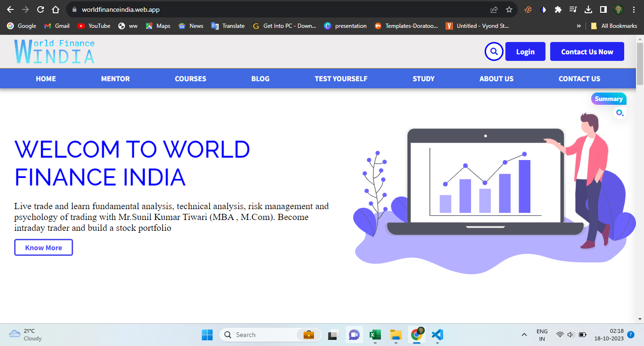Click the browser reload icon
The width and height of the screenshot is (644, 346).
coord(41,9)
